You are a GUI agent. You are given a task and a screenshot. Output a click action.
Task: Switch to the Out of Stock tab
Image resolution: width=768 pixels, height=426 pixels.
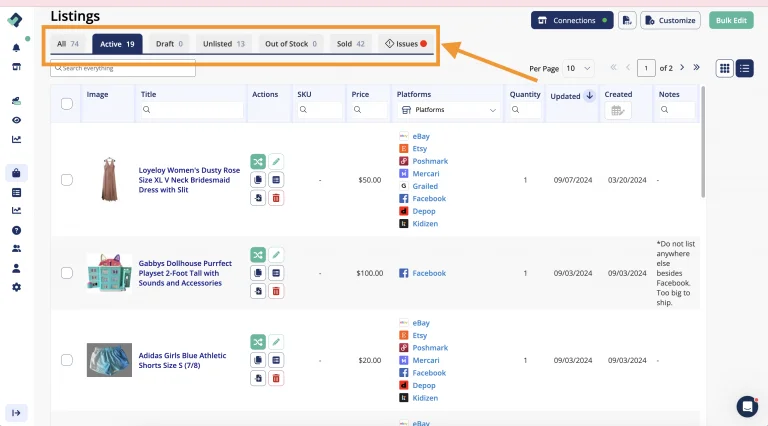[x=290, y=44]
